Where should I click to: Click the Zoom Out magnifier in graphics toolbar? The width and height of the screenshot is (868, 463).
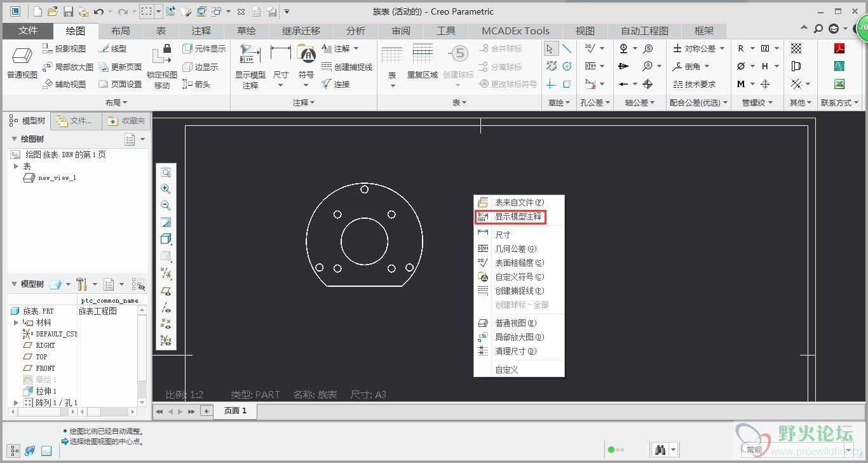[x=166, y=205]
